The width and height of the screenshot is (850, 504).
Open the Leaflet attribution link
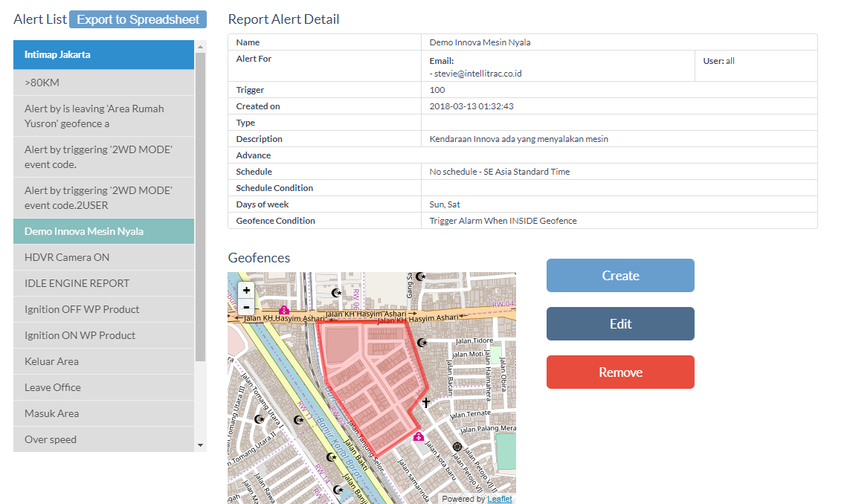pos(500,499)
